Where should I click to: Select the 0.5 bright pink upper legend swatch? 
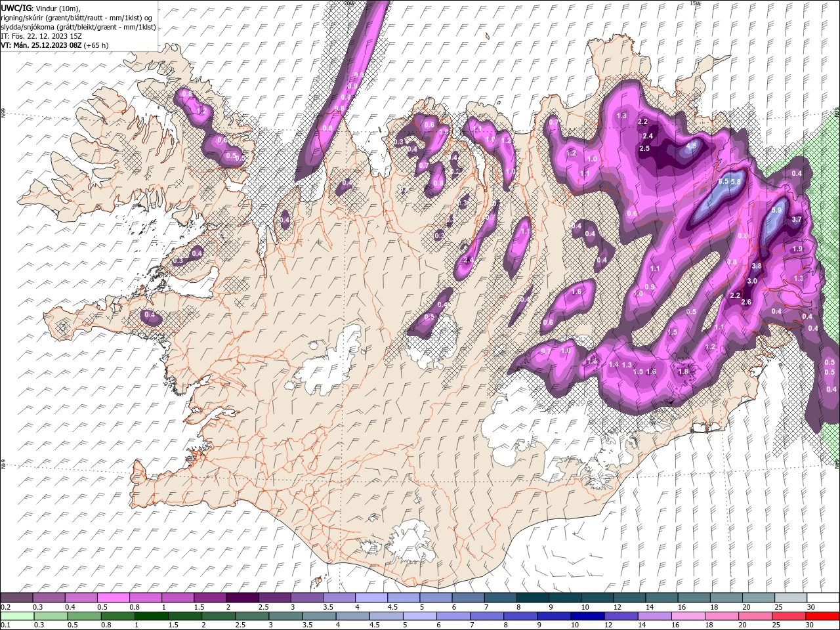click(x=113, y=598)
